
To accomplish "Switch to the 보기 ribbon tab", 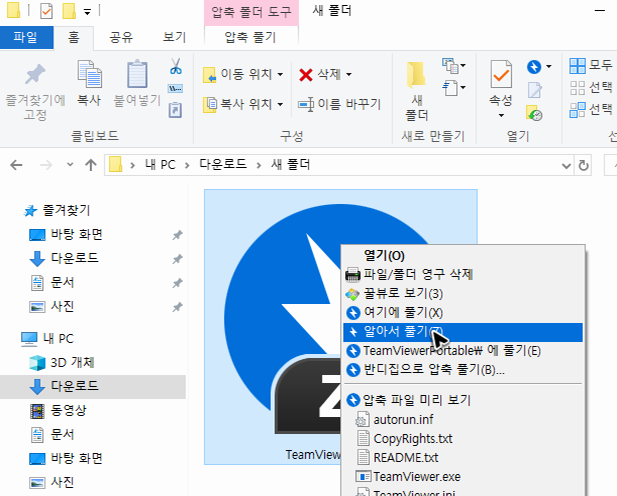I will (x=174, y=37).
